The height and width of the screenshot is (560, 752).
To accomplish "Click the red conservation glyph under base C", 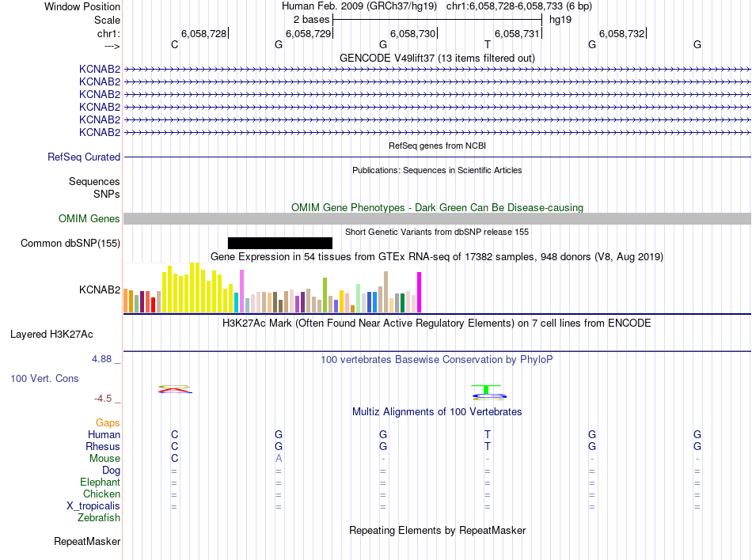I will tap(175, 389).
